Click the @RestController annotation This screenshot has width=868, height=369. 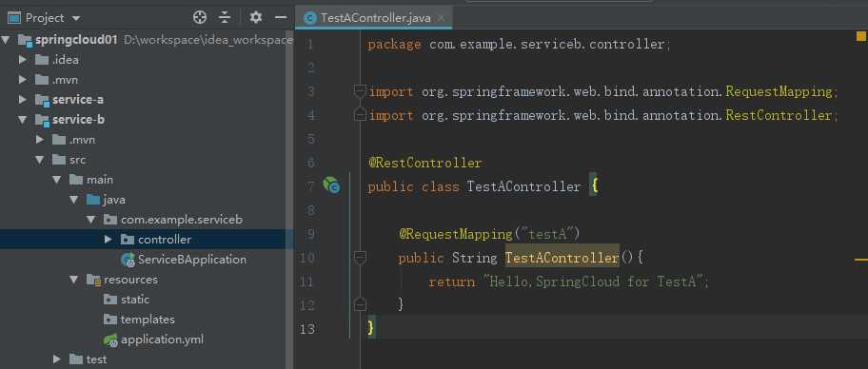[425, 163]
